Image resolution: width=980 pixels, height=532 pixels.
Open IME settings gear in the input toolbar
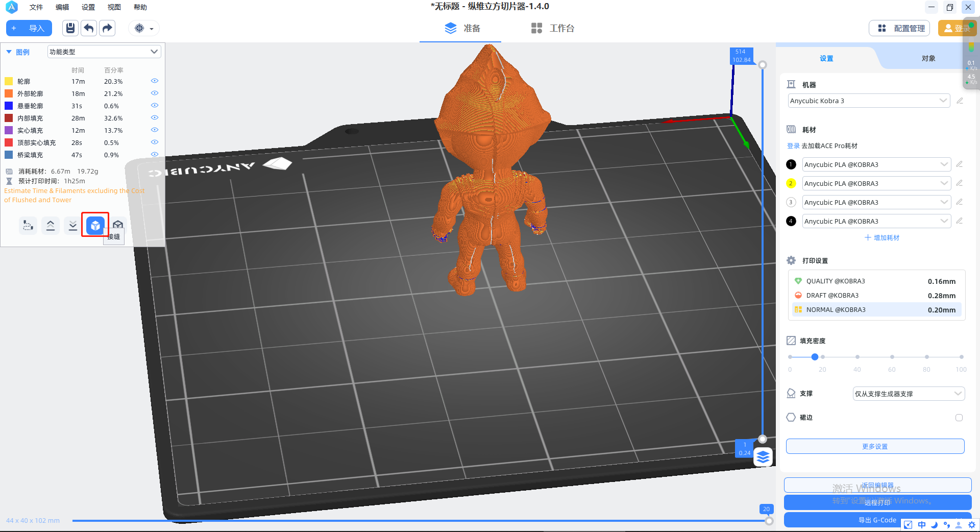pyautogui.click(x=972, y=525)
